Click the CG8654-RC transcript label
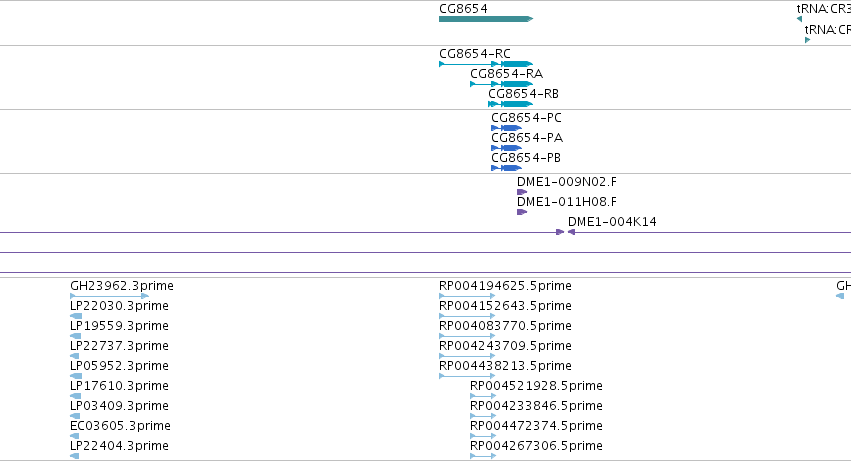 475,54
